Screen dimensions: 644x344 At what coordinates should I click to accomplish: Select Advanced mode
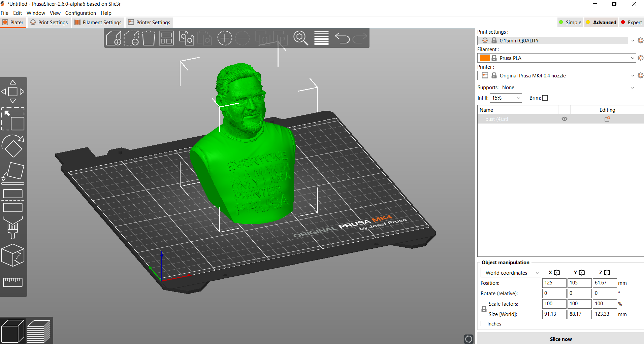pyautogui.click(x=601, y=23)
